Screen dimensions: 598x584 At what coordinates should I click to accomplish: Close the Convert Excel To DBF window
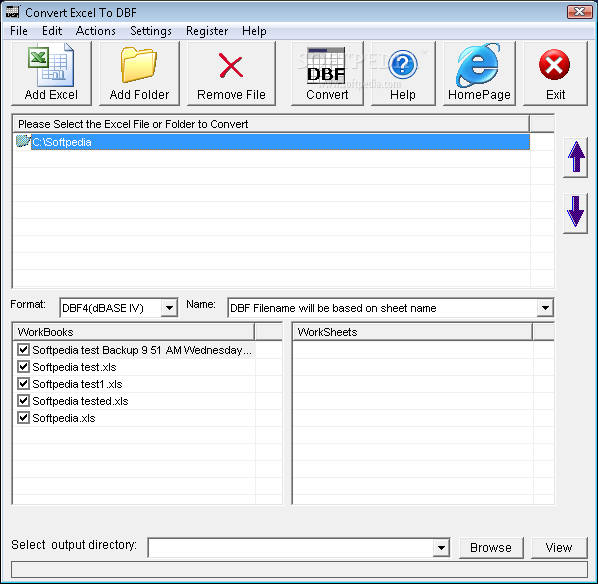pos(579,12)
